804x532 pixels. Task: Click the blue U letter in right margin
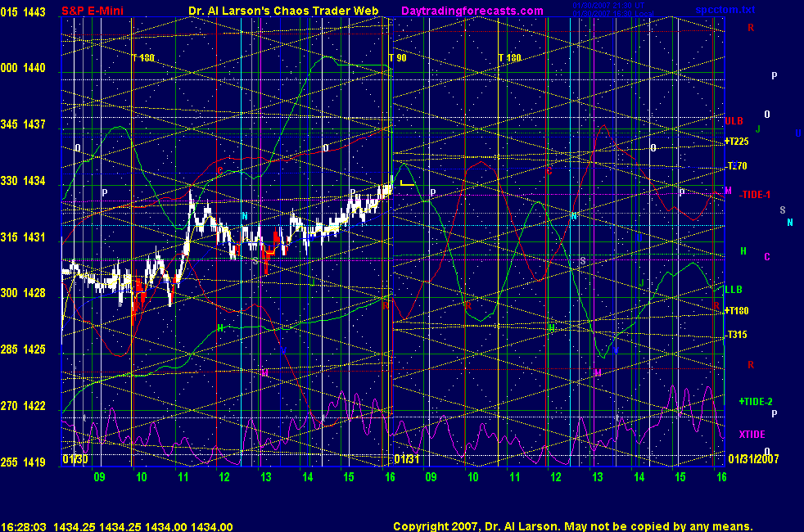coord(797,133)
